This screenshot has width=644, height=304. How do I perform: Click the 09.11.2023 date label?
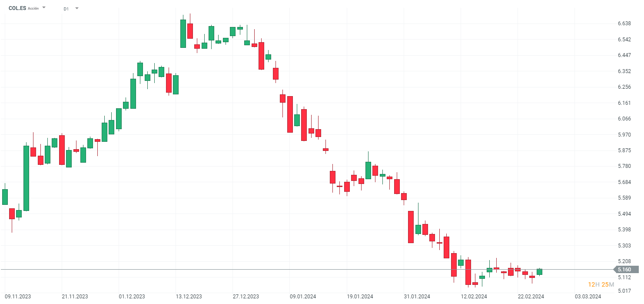[x=18, y=297]
